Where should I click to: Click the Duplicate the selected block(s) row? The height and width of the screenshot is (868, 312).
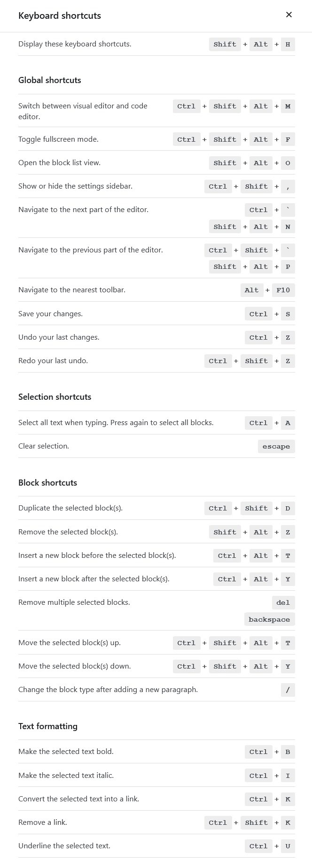point(70,508)
